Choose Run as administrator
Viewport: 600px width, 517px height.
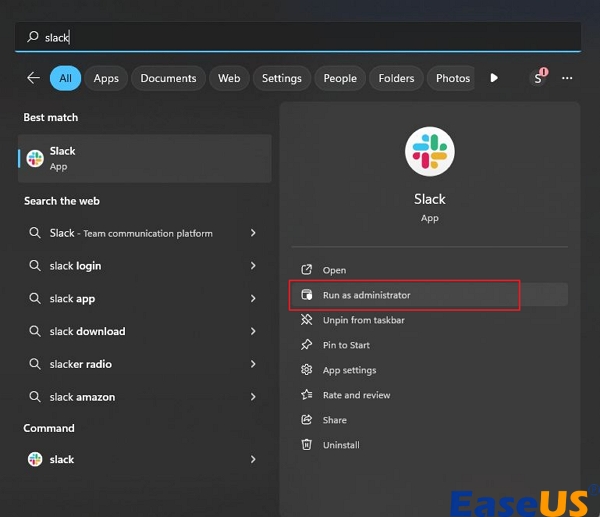(366, 295)
